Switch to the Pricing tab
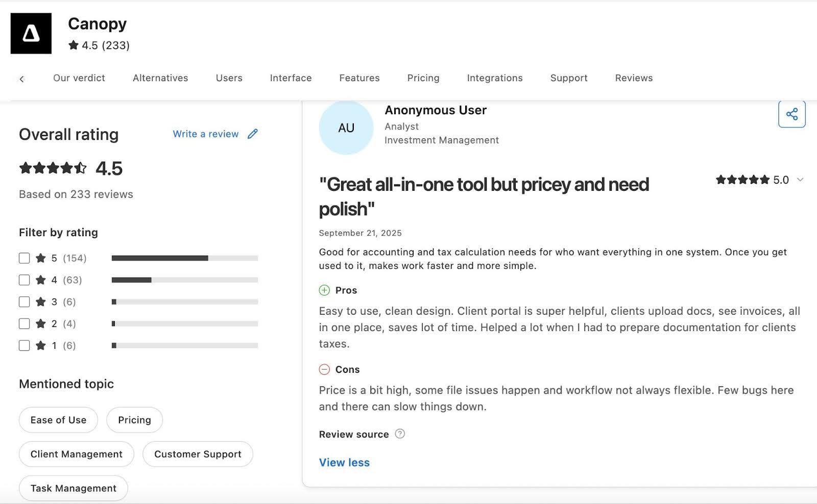Screen dimensions: 817x504 click(x=423, y=78)
